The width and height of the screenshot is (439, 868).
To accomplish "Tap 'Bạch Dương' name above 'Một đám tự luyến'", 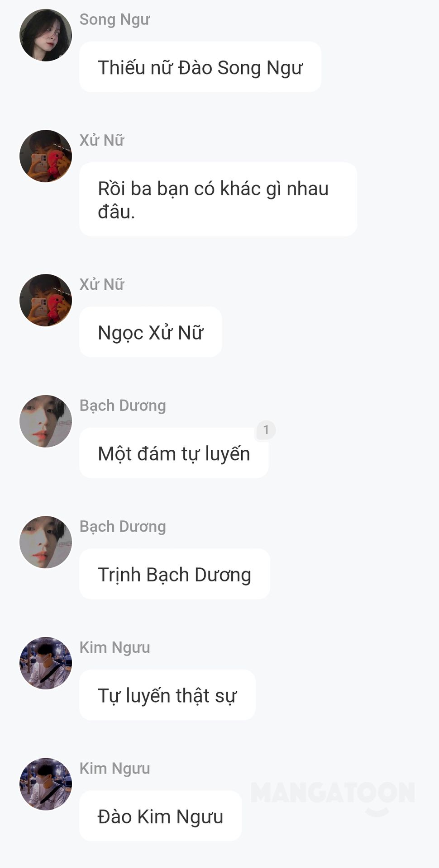I will (x=123, y=406).
